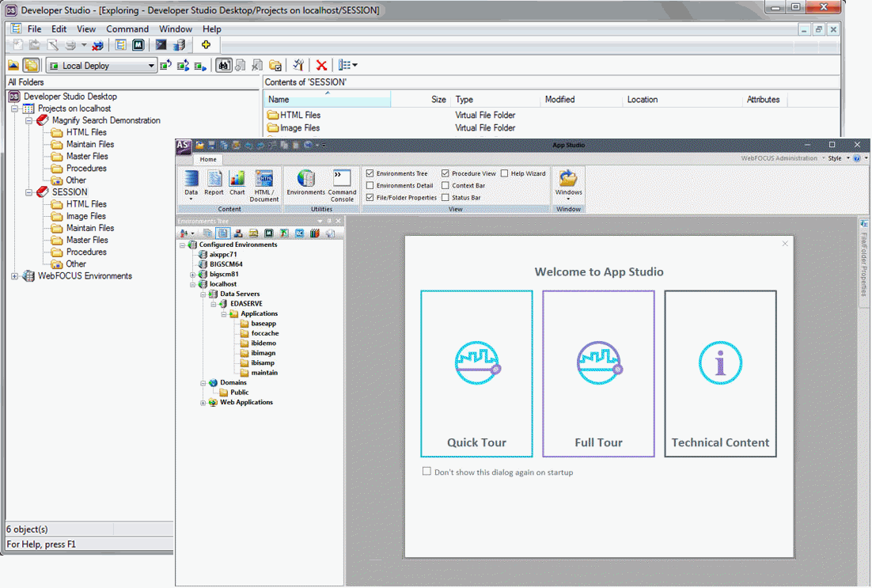Select the ibisamp application folder
The image size is (872, 588).
(262, 362)
